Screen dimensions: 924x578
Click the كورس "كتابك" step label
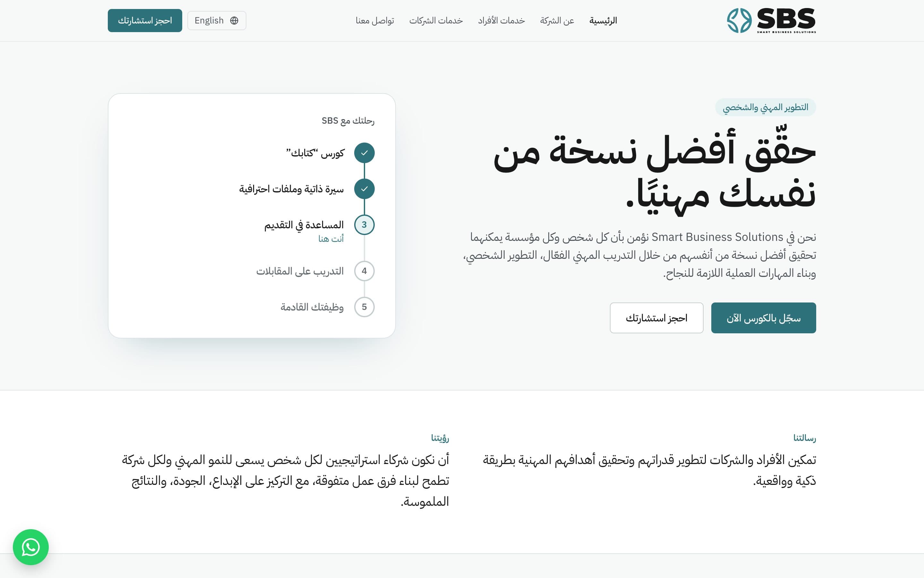point(315,153)
